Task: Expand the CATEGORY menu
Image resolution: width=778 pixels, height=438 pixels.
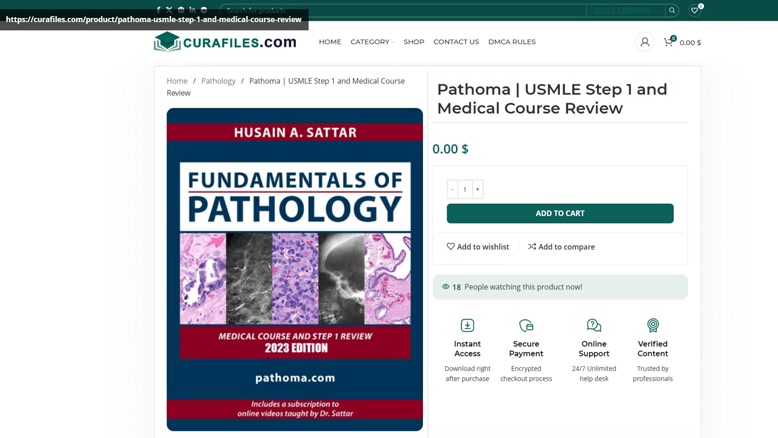Action: (x=372, y=42)
